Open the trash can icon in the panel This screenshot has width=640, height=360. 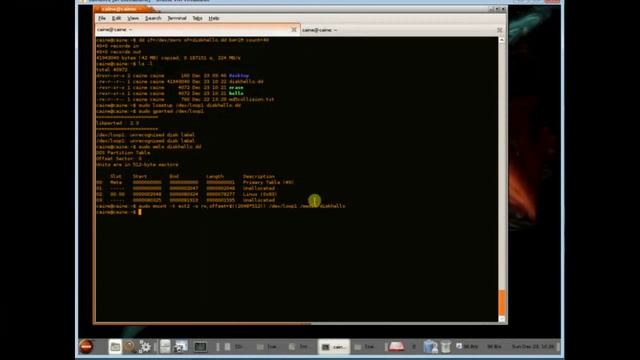tap(445, 347)
